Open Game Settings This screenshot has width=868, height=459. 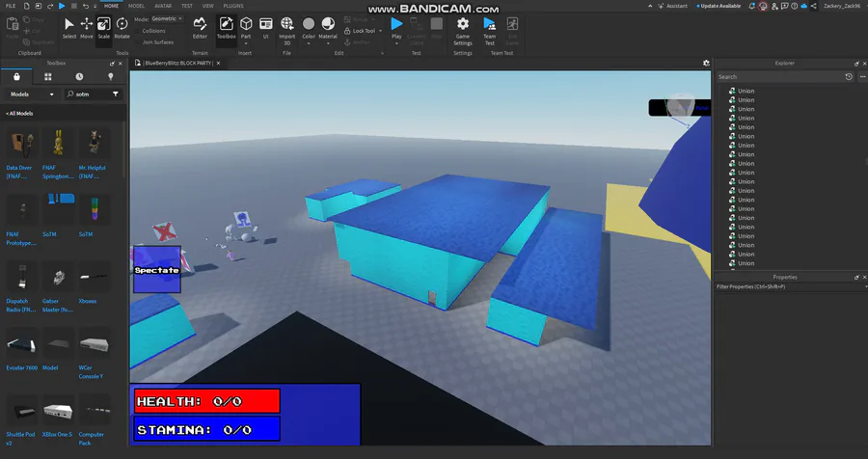tap(463, 31)
